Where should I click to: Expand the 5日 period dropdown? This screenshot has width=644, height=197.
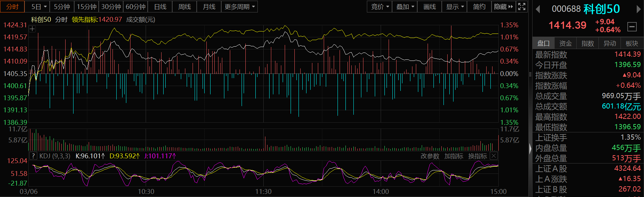tap(39, 7)
